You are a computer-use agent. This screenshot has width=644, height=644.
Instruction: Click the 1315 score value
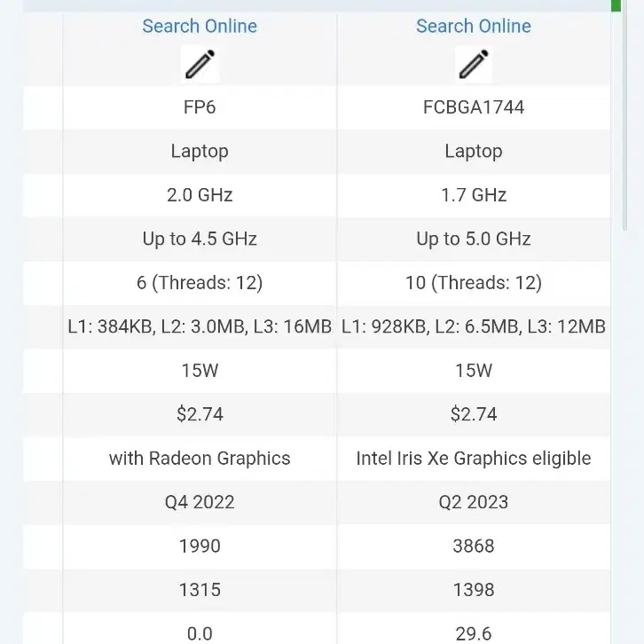(x=200, y=590)
